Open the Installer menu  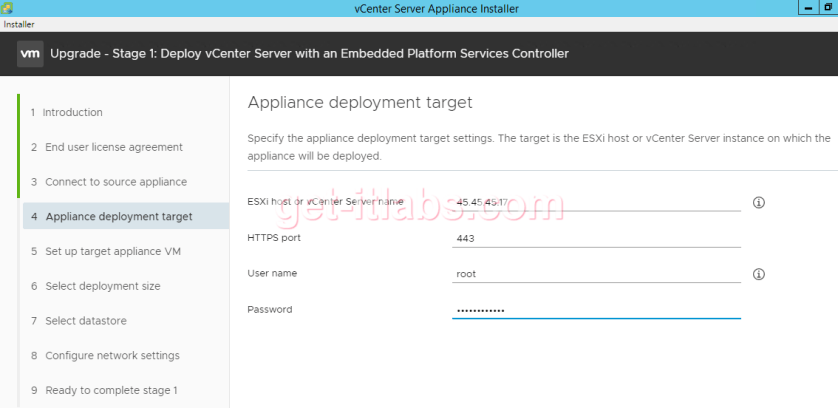click(20, 23)
